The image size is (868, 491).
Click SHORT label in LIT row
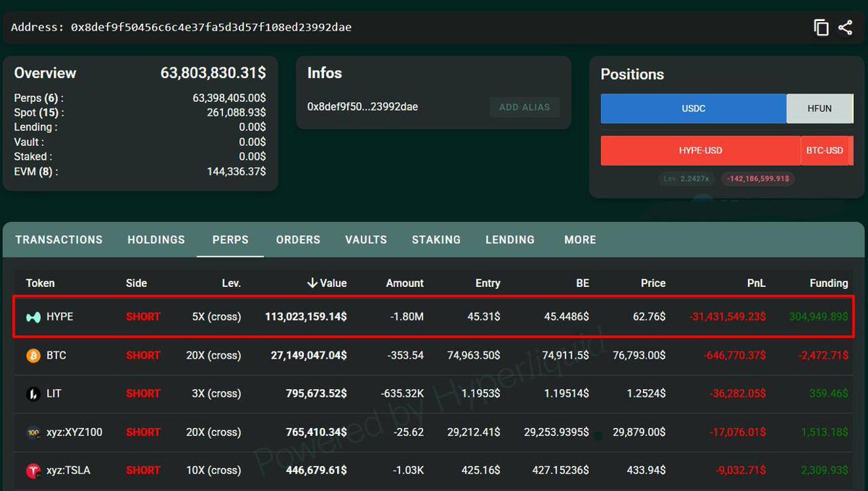[143, 393]
